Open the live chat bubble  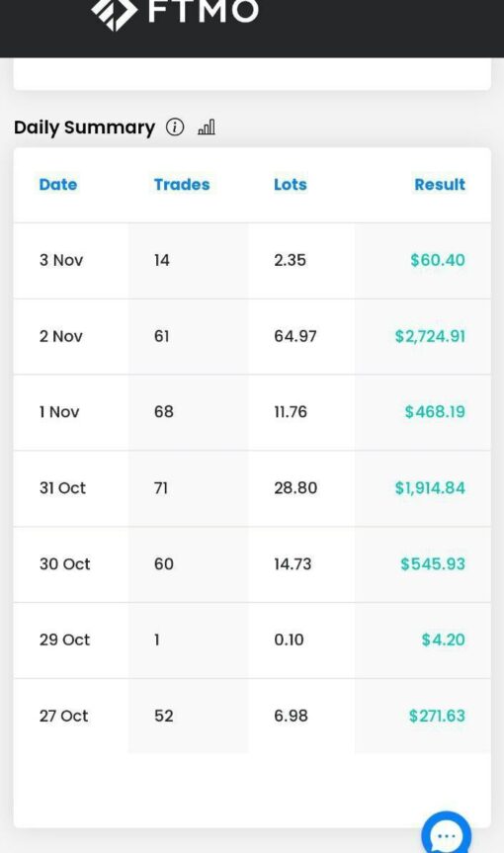coord(447,833)
